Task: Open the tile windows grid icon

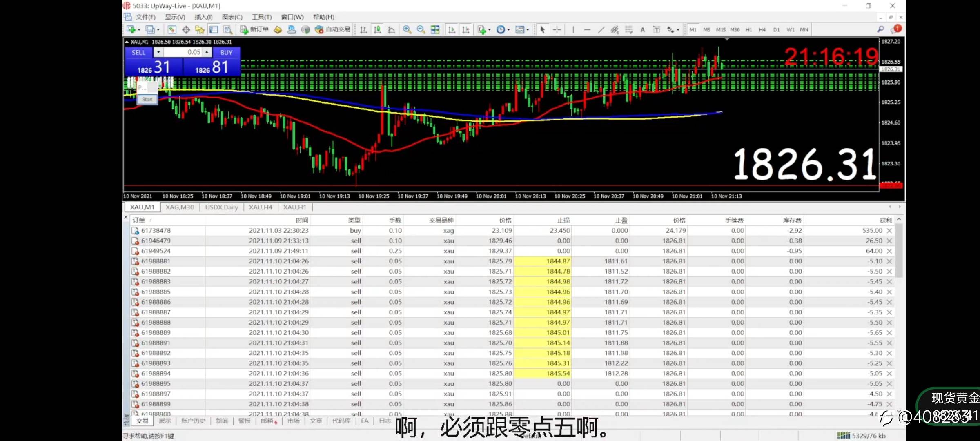Action: click(x=435, y=29)
